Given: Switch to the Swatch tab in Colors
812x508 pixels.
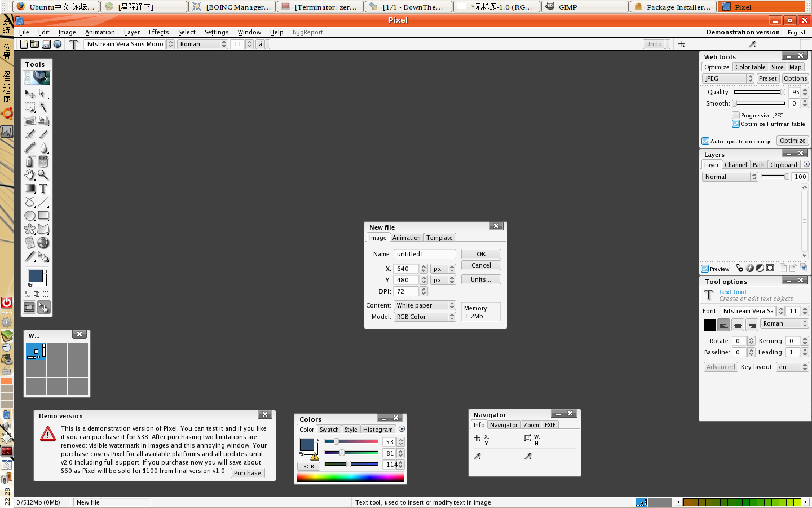Looking at the screenshot, I should pyautogui.click(x=329, y=430).
